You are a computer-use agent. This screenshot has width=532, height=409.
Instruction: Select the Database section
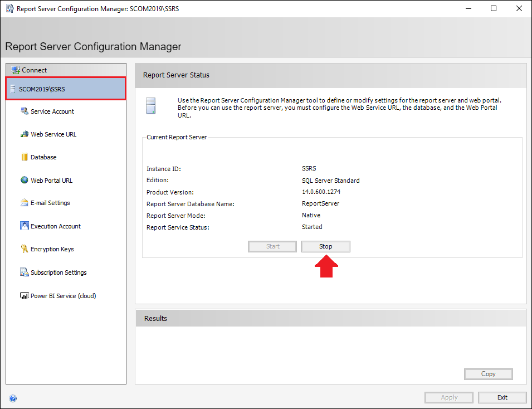tap(43, 157)
